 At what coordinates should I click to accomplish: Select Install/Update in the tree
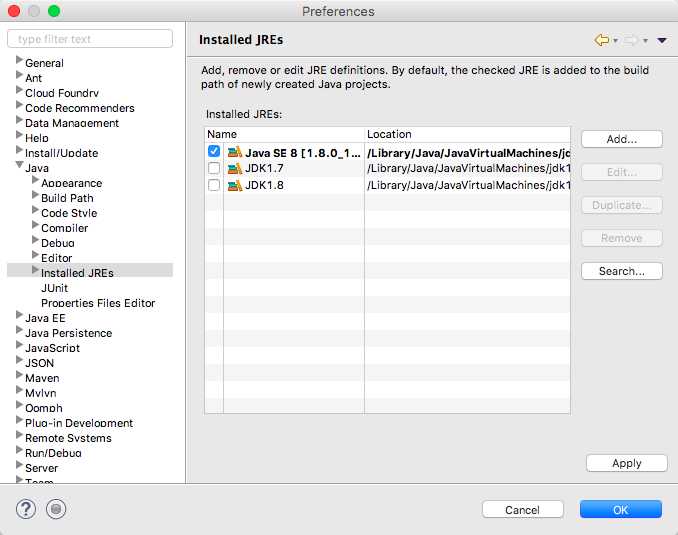pyautogui.click(x=61, y=153)
